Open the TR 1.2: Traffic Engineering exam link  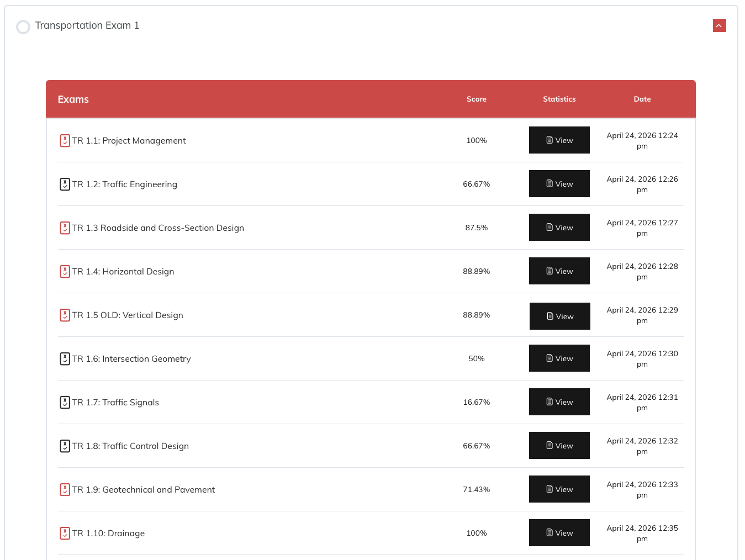(x=125, y=184)
